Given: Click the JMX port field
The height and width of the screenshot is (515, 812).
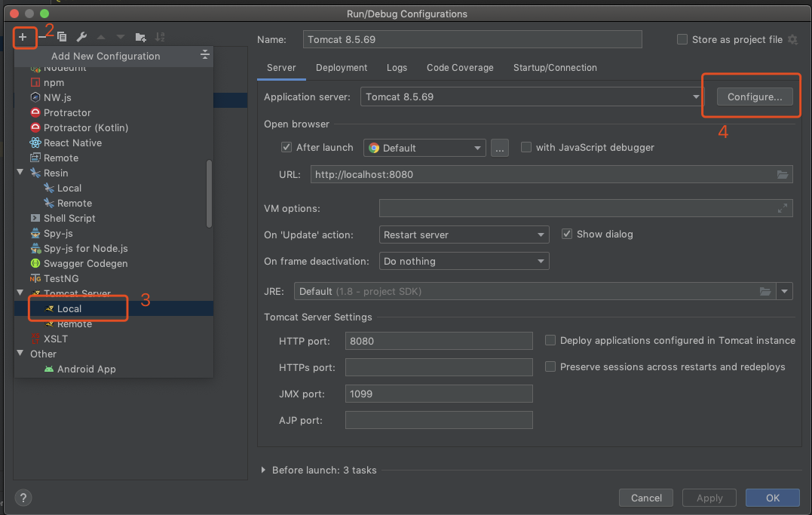Looking at the screenshot, I should (x=439, y=394).
